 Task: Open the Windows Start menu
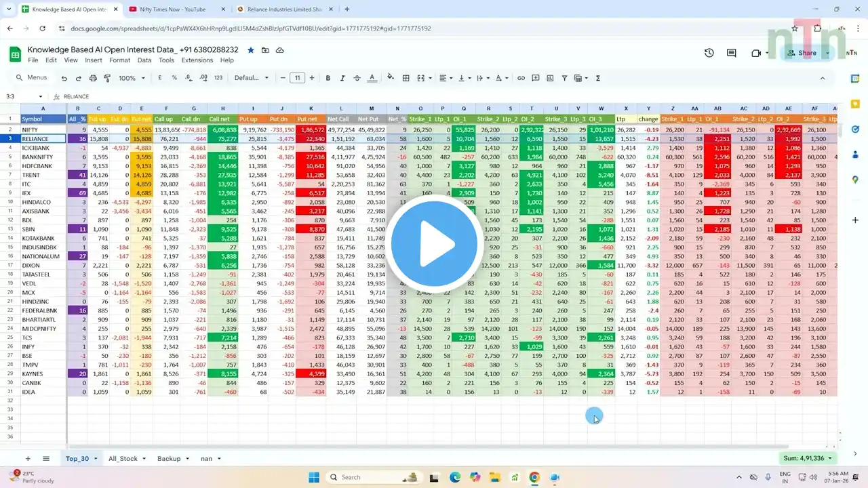coord(314,477)
